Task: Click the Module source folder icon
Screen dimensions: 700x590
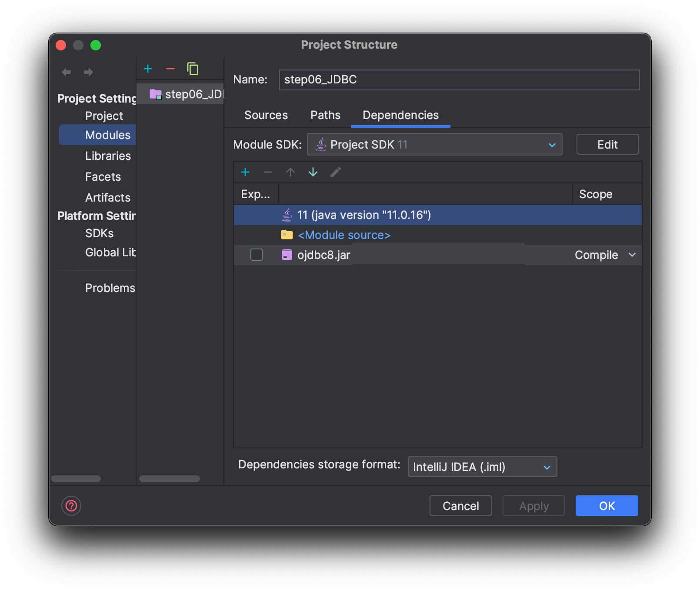Action: [287, 235]
